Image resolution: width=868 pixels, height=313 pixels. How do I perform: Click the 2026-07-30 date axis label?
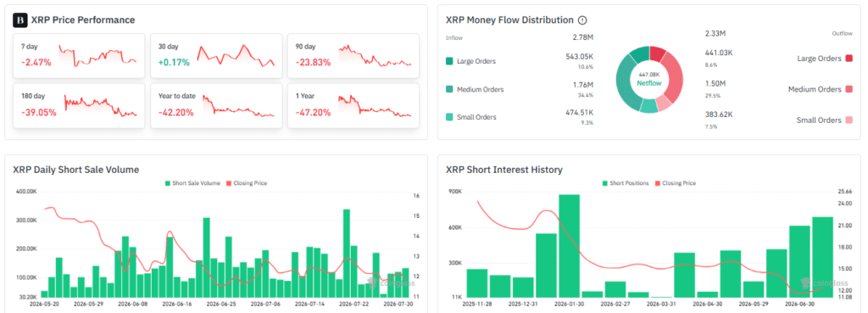click(398, 305)
